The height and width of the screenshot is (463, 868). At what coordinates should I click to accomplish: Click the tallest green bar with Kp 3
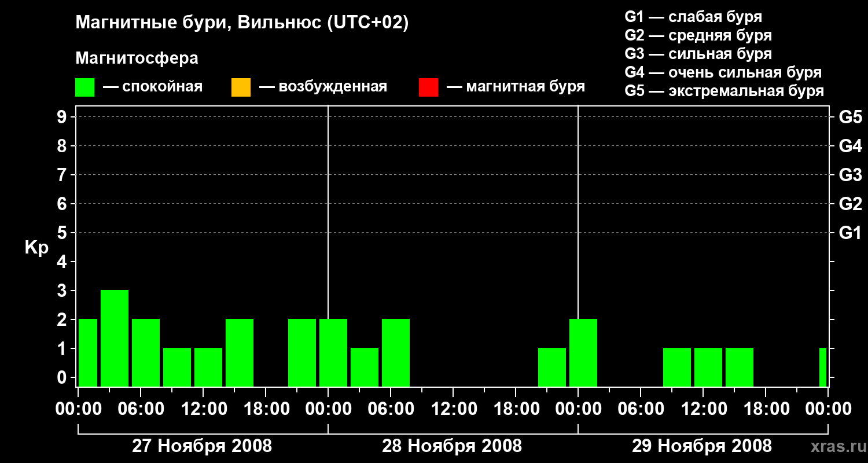click(x=115, y=338)
